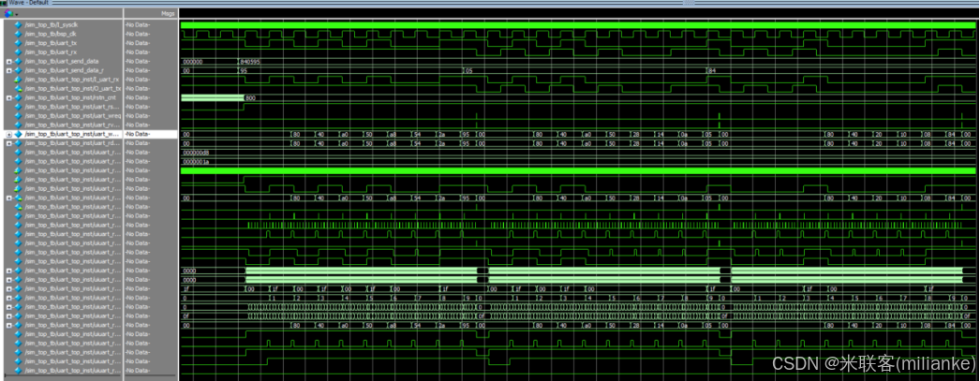Click the No Data cell for uart_send_data
The width and height of the screenshot is (980, 381).
[138, 61]
